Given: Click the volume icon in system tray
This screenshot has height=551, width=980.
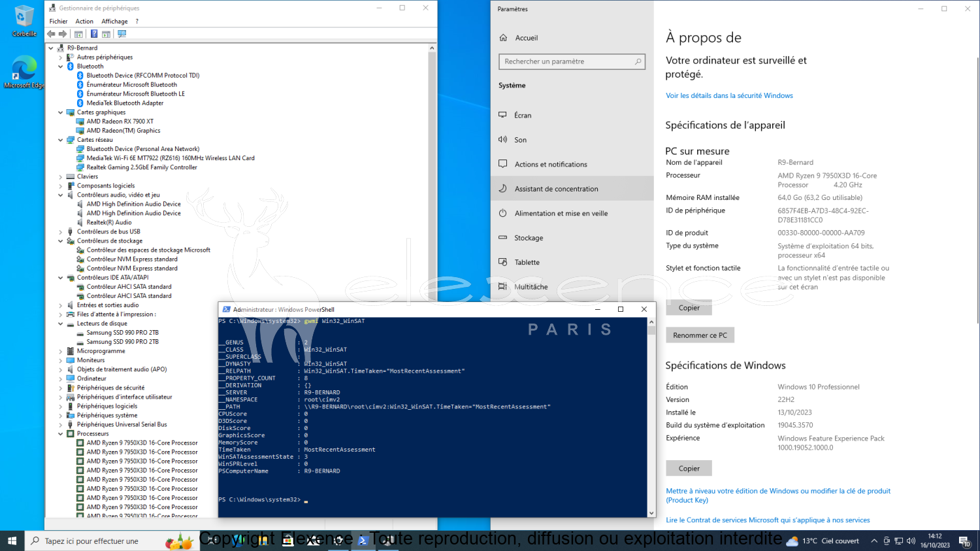Looking at the screenshot, I should point(911,541).
